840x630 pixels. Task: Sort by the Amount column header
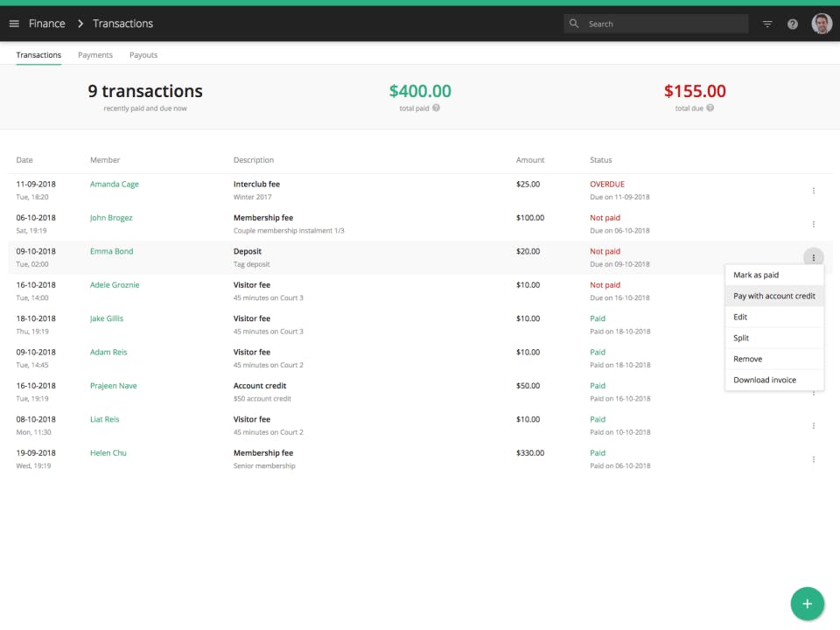[530, 159]
